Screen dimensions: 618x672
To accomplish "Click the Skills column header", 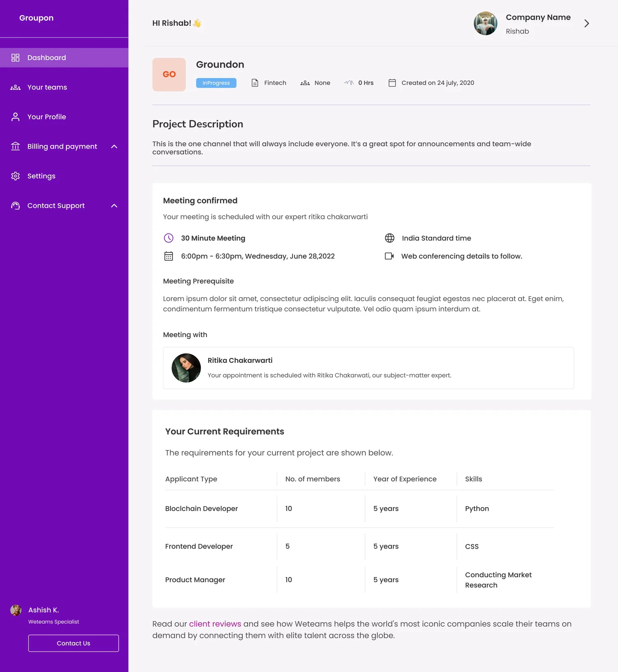I will coord(473,479).
